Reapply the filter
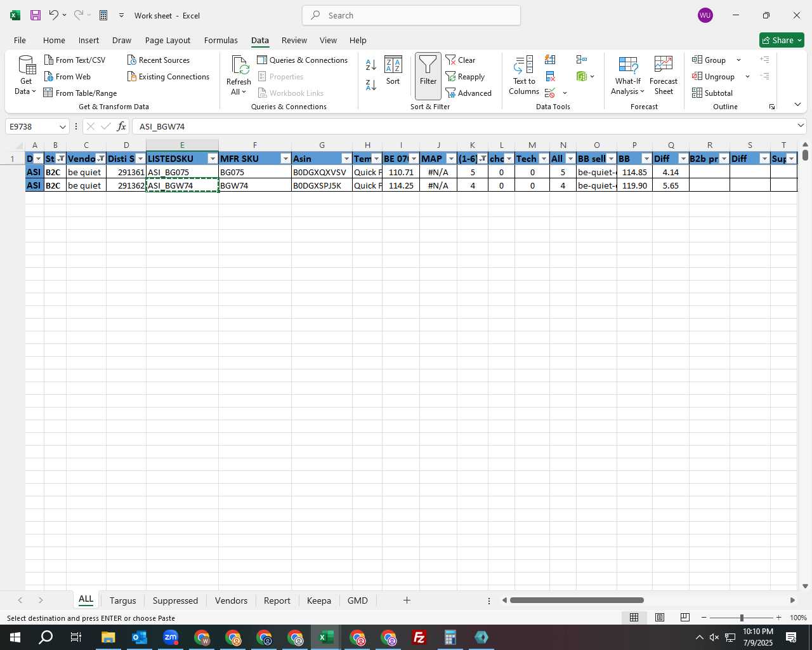Screen dimensions: 812x650 [x=465, y=76]
